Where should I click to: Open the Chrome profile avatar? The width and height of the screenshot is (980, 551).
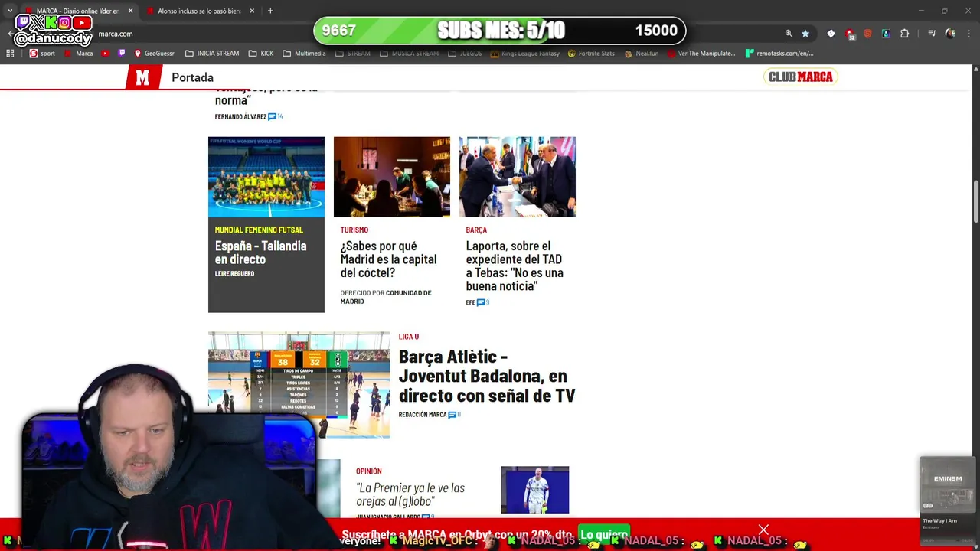click(950, 34)
